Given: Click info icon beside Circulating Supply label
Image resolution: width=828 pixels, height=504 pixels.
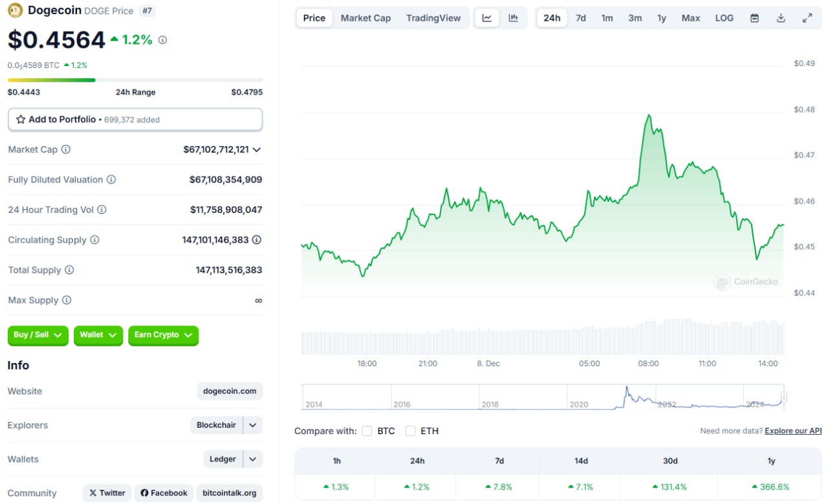Looking at the screenshot, I should click(x=94, y=240).
